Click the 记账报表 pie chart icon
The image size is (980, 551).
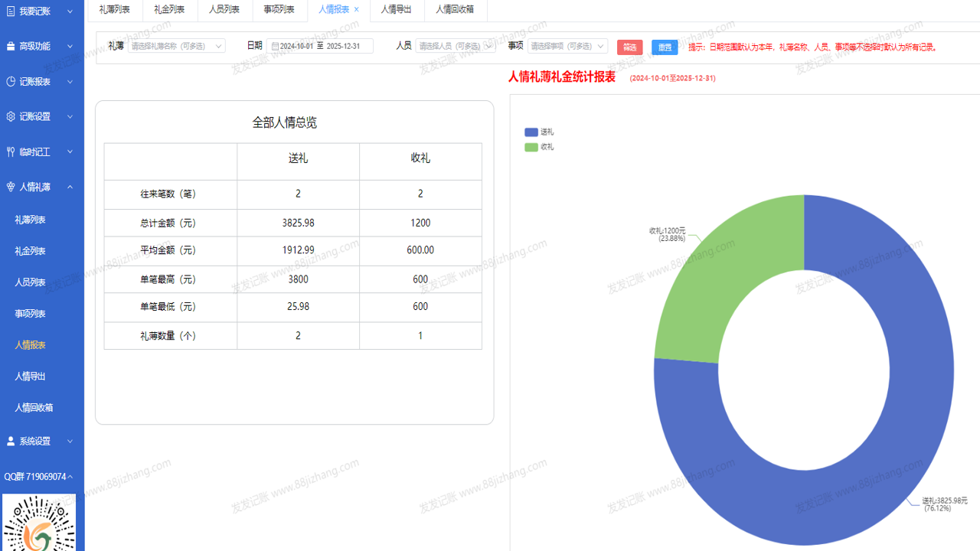[x=11, y=82]
